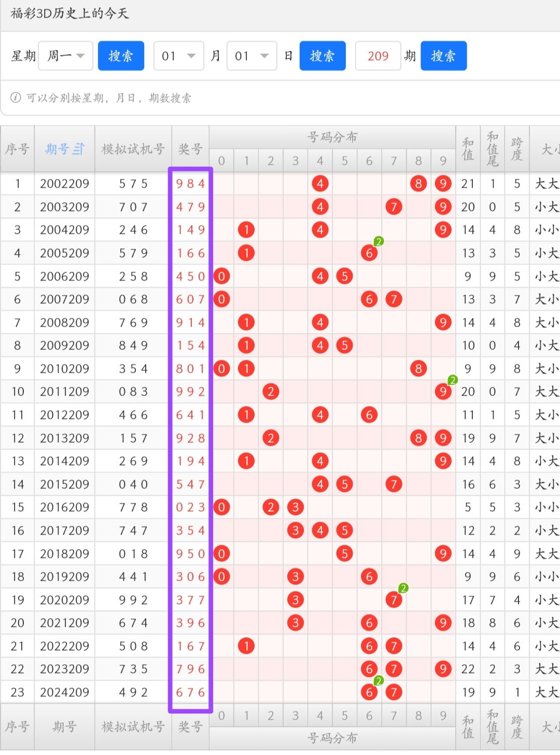Click 搜索 button next to weekday selector

tap(121, 56)
